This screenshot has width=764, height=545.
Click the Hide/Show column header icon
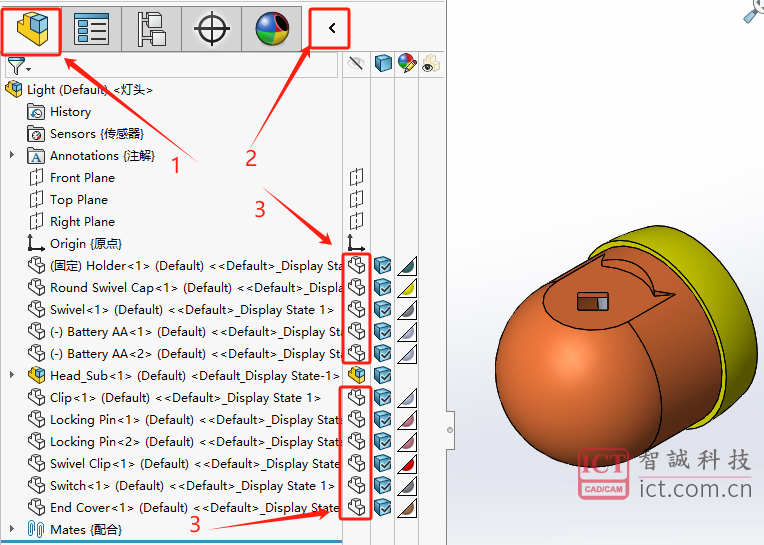coord(356,63)
